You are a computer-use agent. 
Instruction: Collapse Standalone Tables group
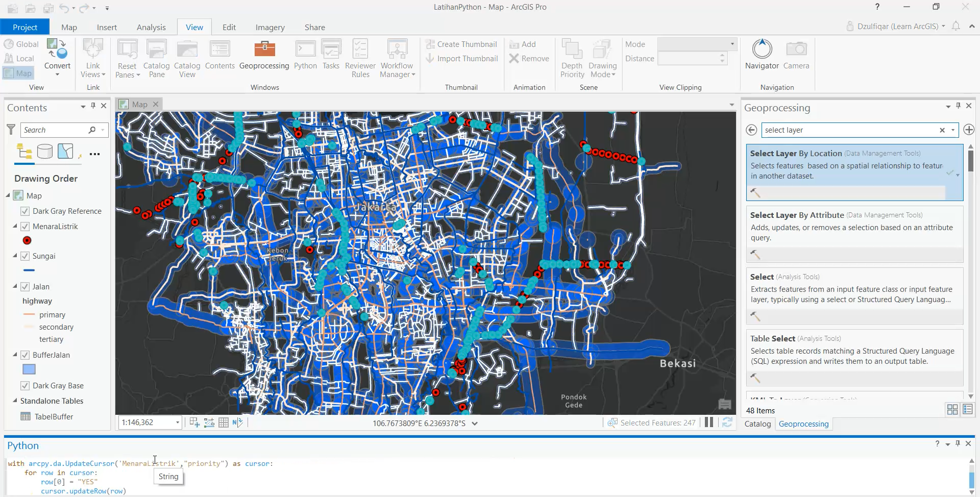[x=15, y=401]
